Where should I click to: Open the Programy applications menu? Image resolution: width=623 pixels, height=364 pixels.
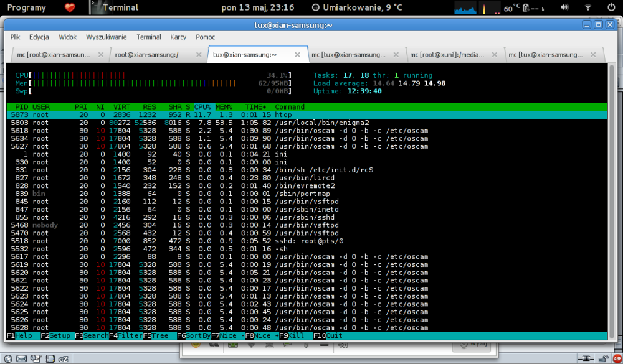tap(27, 8)
